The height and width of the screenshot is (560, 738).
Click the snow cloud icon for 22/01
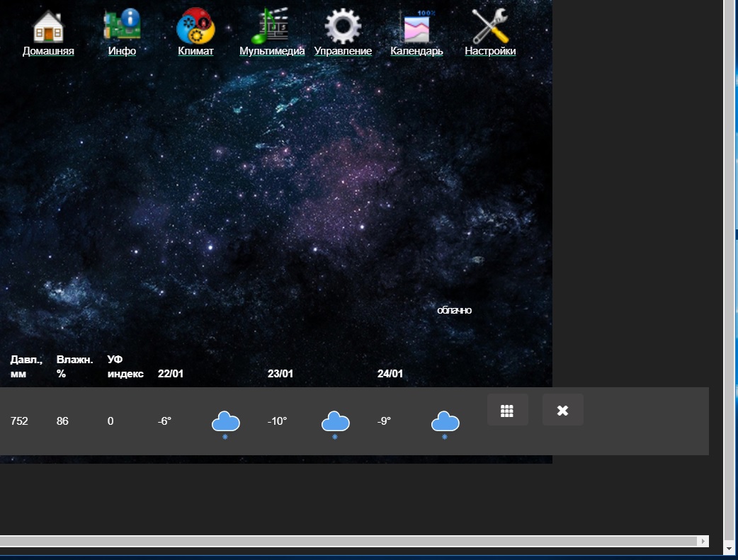225,423
